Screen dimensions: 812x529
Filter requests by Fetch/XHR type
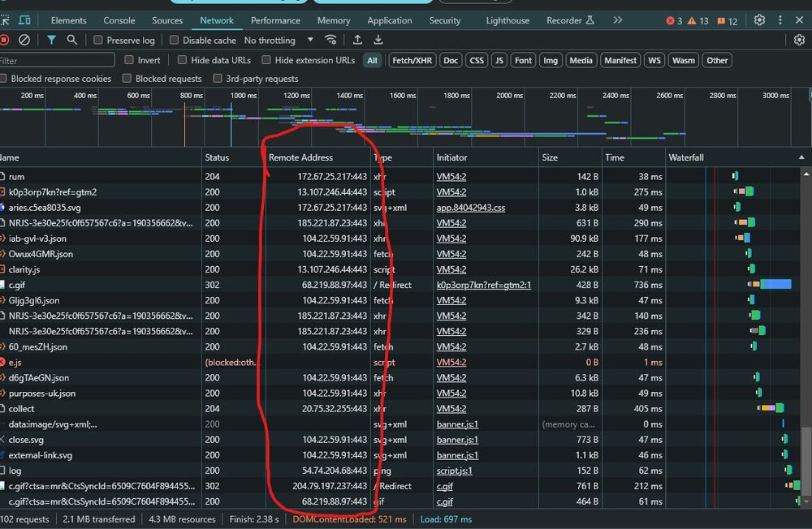point(412,60)
